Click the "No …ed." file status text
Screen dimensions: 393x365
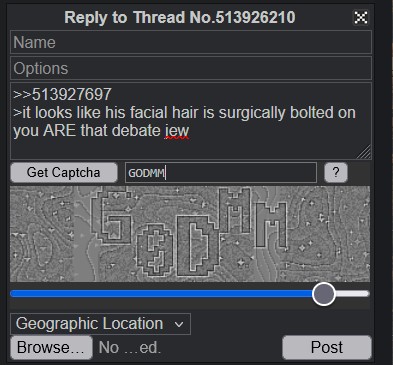click(130, 347)
